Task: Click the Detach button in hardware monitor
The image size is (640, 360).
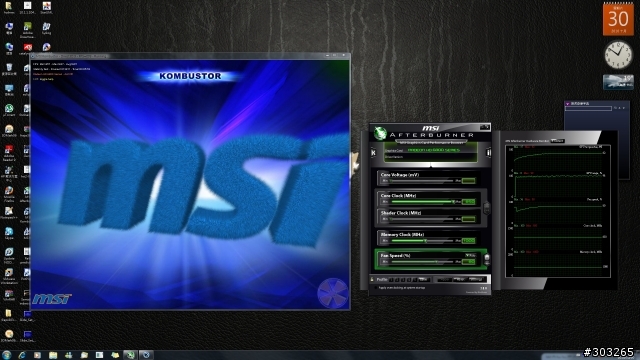Action: (x=558, y=141)
